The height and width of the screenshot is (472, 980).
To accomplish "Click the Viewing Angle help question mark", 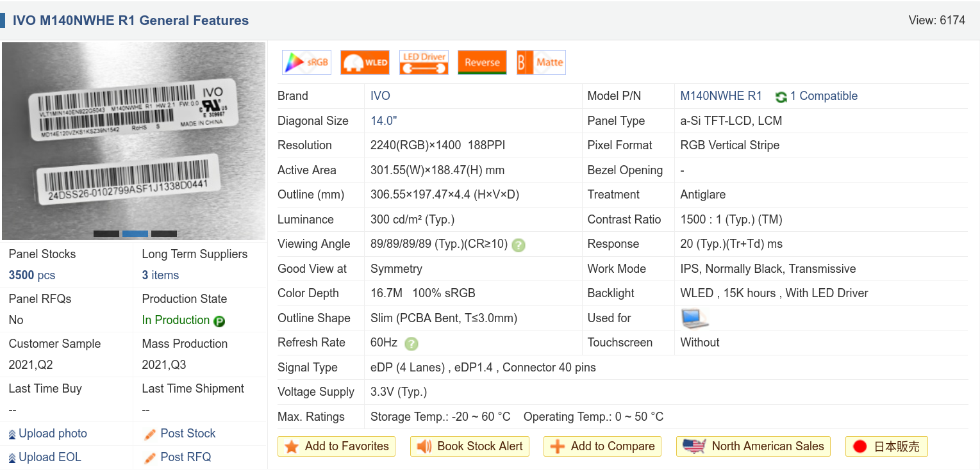I will (x=519, y=245).
